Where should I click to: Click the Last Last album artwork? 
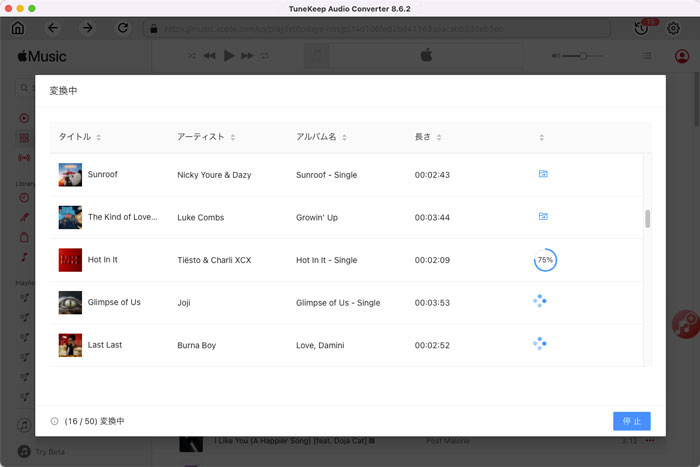point(70,345)
